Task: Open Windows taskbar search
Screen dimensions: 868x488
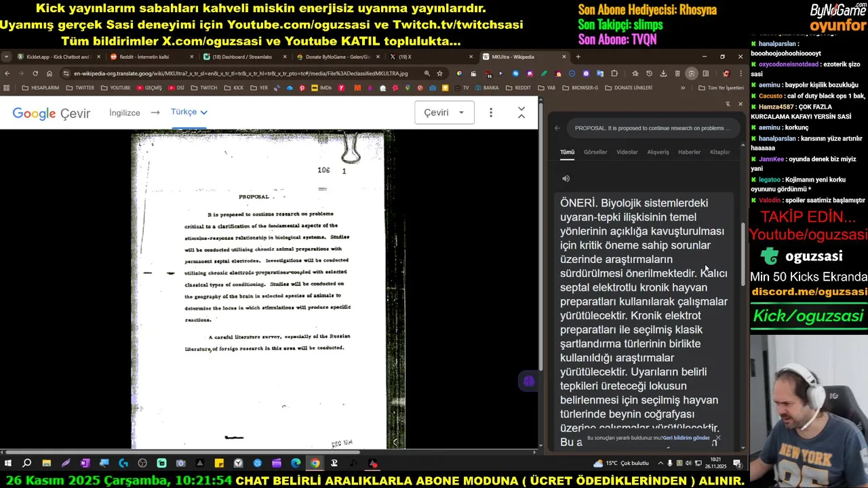Action: click(x=27, y=463)
